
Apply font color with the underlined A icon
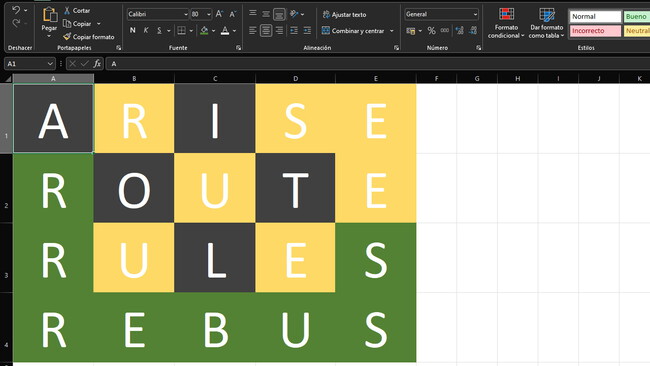click(x=225, y=30)
